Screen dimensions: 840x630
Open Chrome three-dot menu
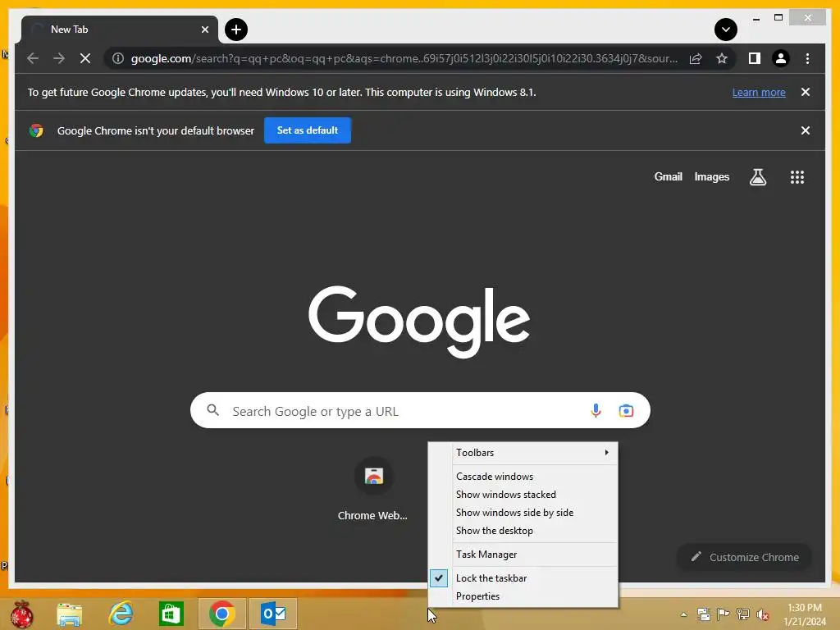point(807,58)
